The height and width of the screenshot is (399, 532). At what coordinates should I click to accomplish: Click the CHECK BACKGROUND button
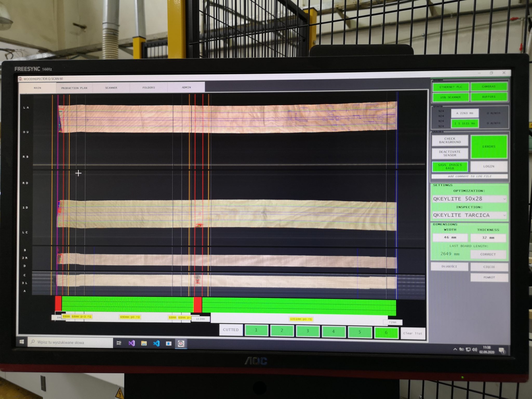[450, 140]
